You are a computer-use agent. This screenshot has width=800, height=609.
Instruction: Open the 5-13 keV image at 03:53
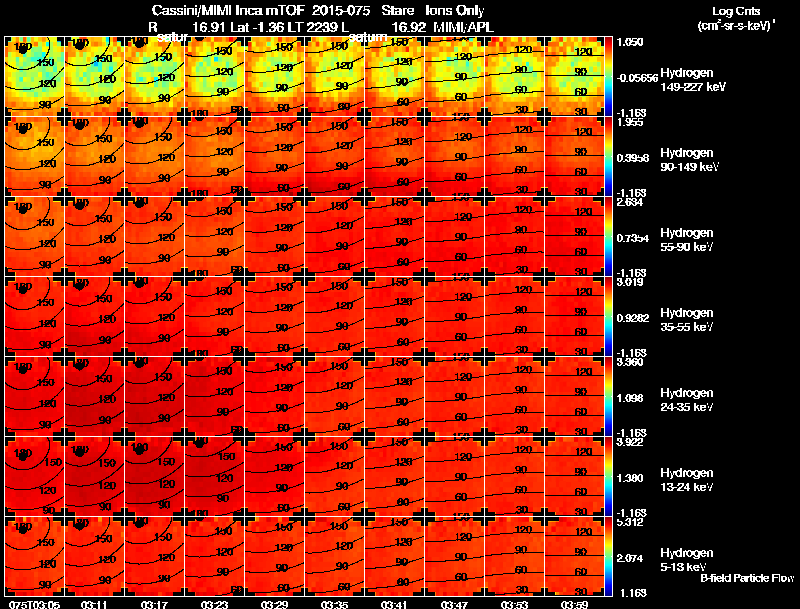click(x=514, y=556)
